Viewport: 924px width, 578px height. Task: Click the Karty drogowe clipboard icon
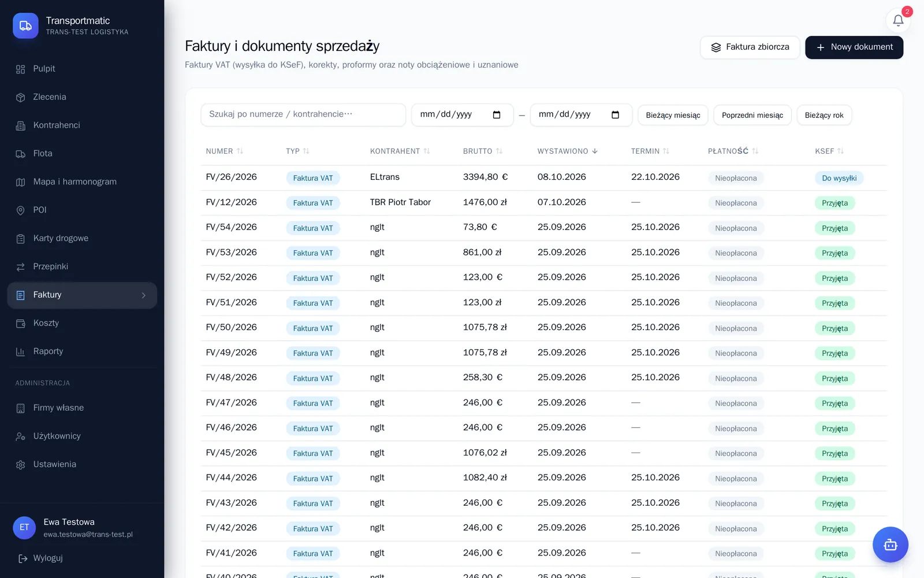pos(21,239)
